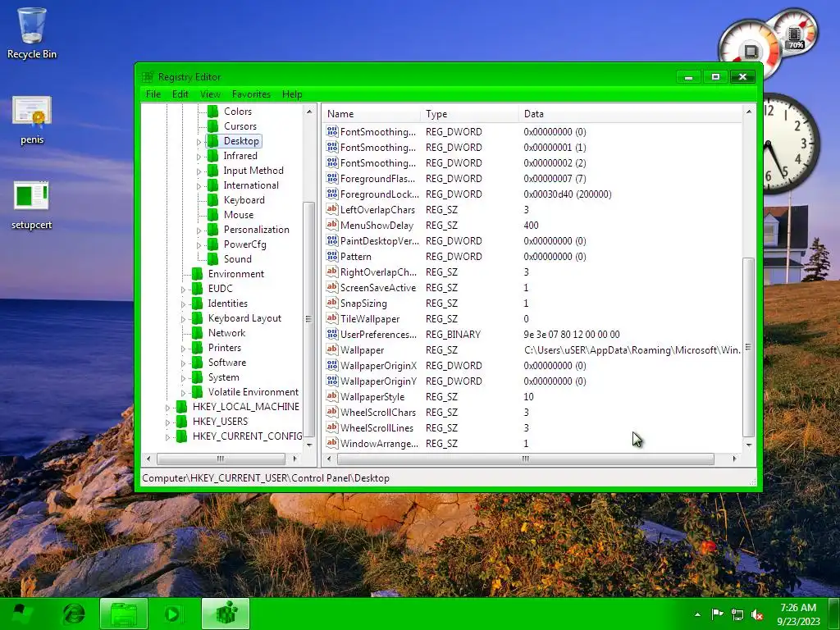The width and height of the screenshot is (840, 630).
Task: Click the Mouse key folder icon
Action: click(212, 215)
